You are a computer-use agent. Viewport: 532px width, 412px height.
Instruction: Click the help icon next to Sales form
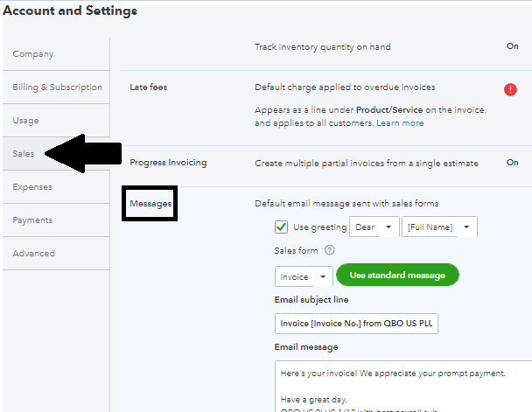(329, 249)
